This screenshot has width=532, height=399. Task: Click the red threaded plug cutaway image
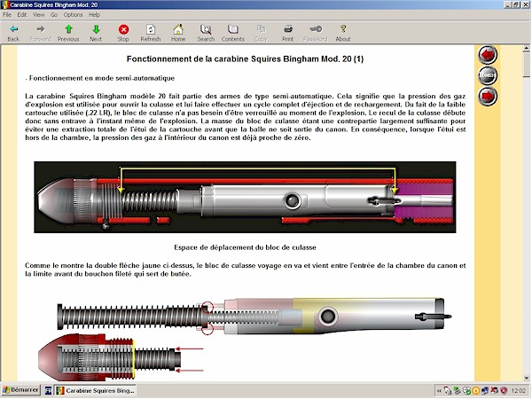pos(121,357)
